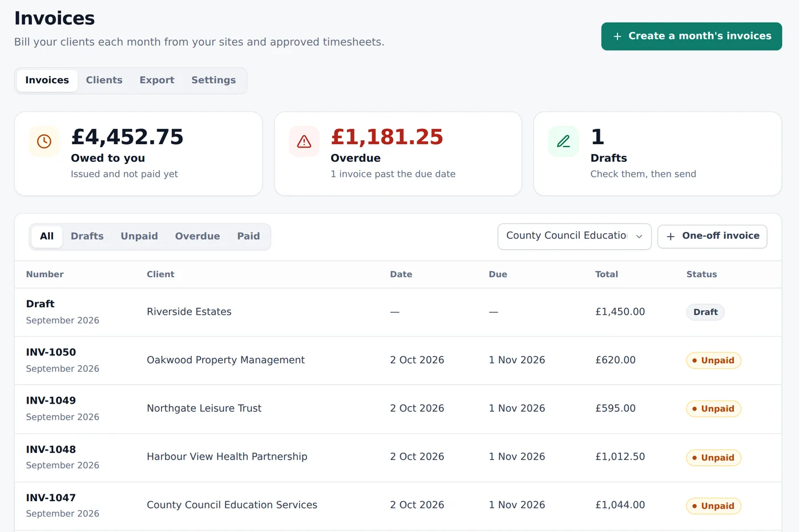Screen dimensions: 799x532
Task: Create a month's invoices
Action: pos(691,36)
